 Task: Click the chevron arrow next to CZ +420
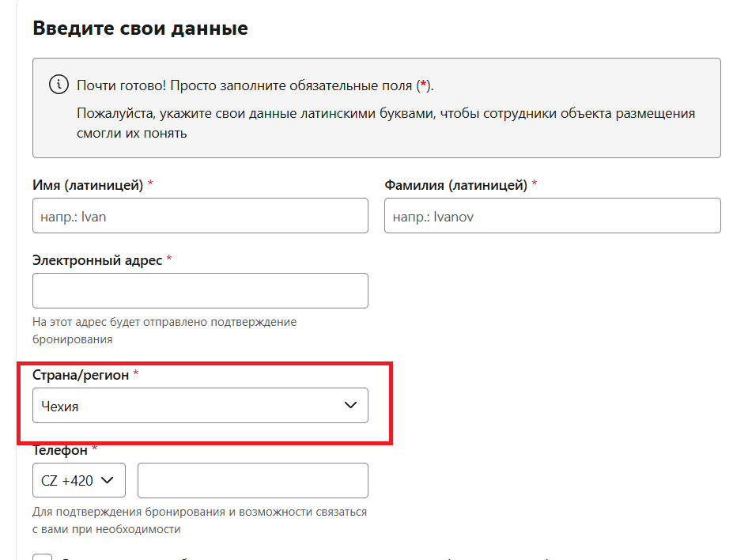(108, 479)
